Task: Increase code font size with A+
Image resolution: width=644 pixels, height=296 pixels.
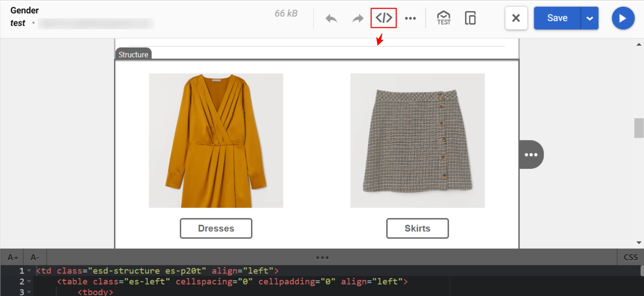Action: coord(13,257)
